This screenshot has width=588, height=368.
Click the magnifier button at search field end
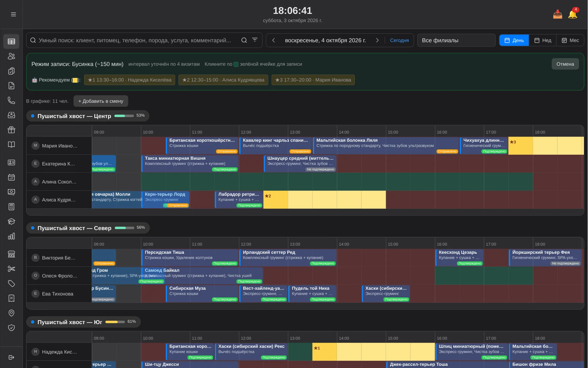pyautogui.click(x=244, y=40)
